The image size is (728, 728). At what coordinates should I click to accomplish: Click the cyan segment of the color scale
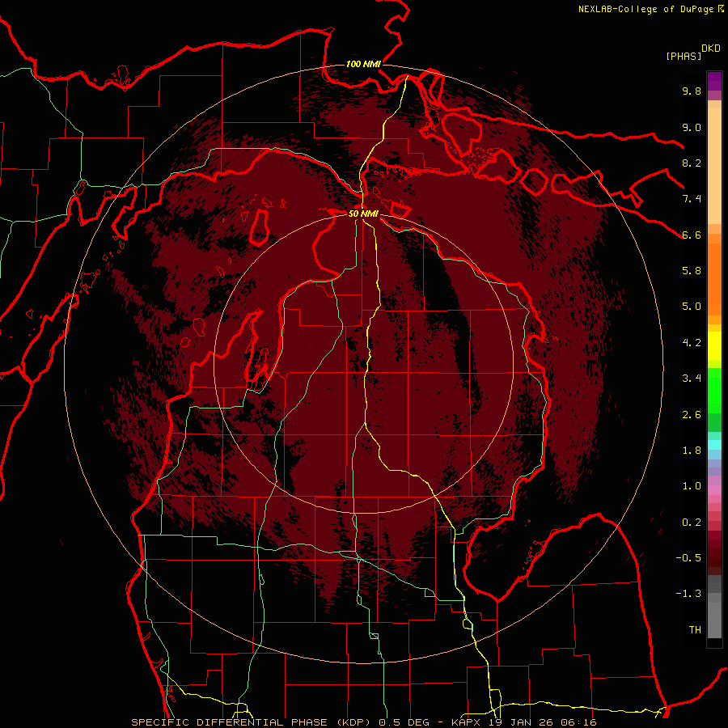[x=714, y=444]
